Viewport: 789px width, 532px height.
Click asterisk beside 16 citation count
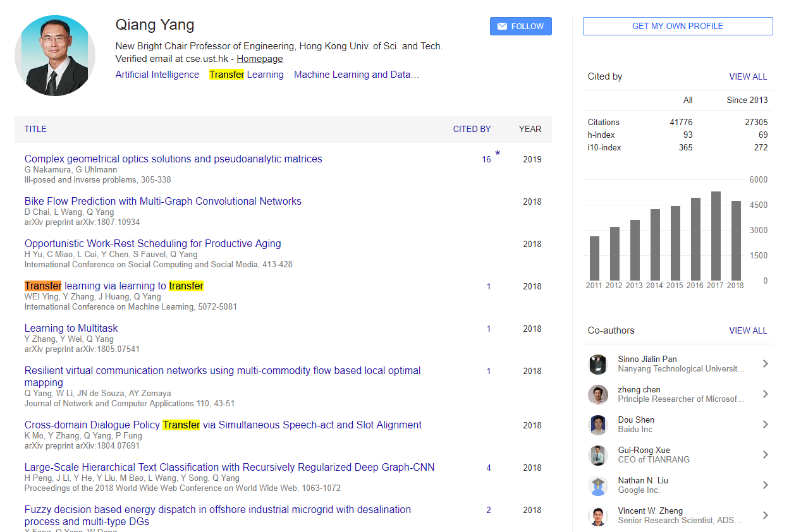498,154
